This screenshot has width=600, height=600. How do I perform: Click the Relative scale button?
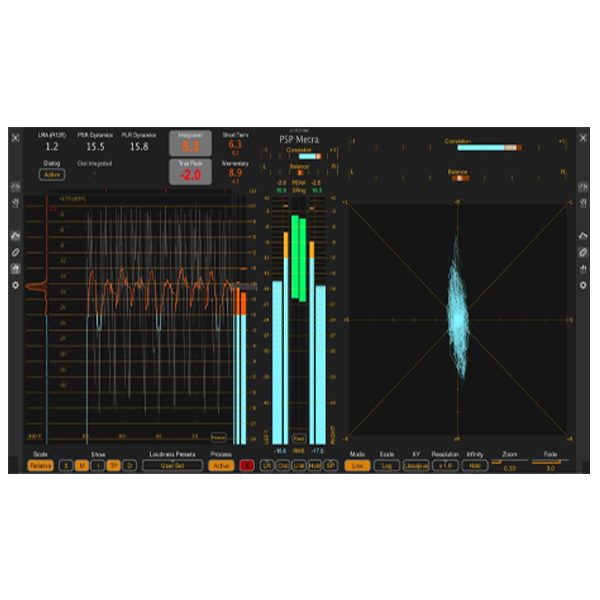pyautogui.click(x=40, y=465)
